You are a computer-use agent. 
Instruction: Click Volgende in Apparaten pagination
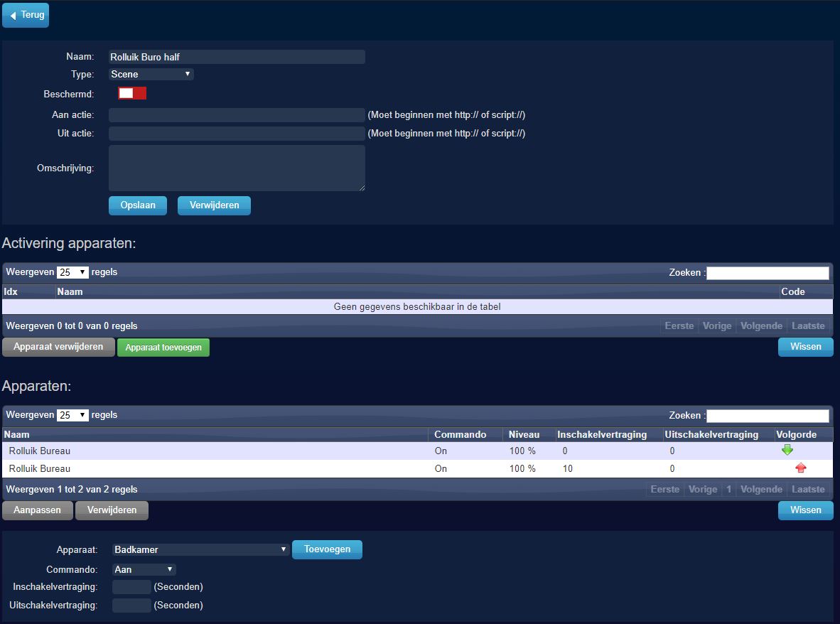coord(761,489)
